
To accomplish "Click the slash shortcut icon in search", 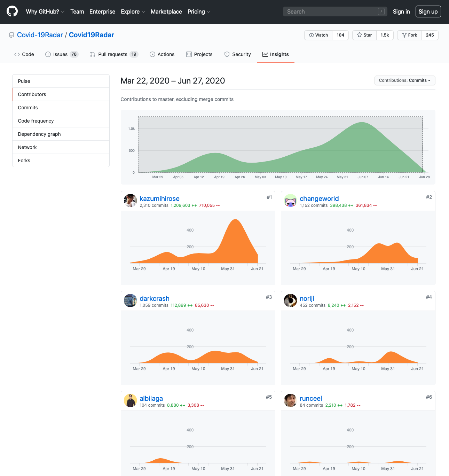I will point(381,11).
